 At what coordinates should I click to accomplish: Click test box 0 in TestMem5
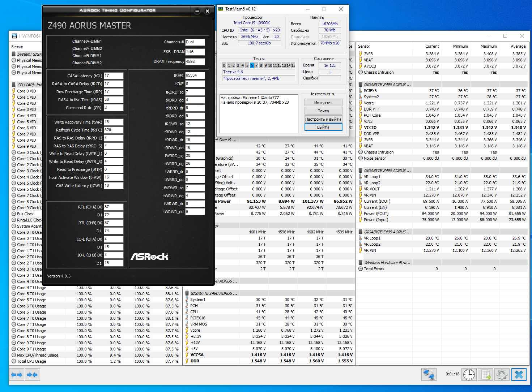click(x=224, y=65)
